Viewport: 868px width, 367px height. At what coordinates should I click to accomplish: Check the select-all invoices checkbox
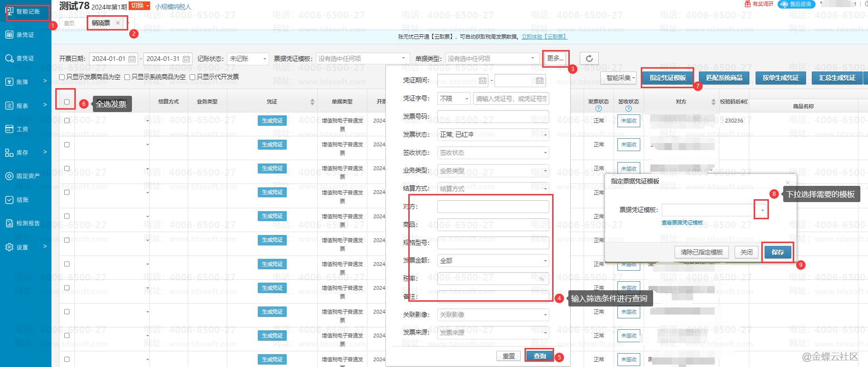67,102
